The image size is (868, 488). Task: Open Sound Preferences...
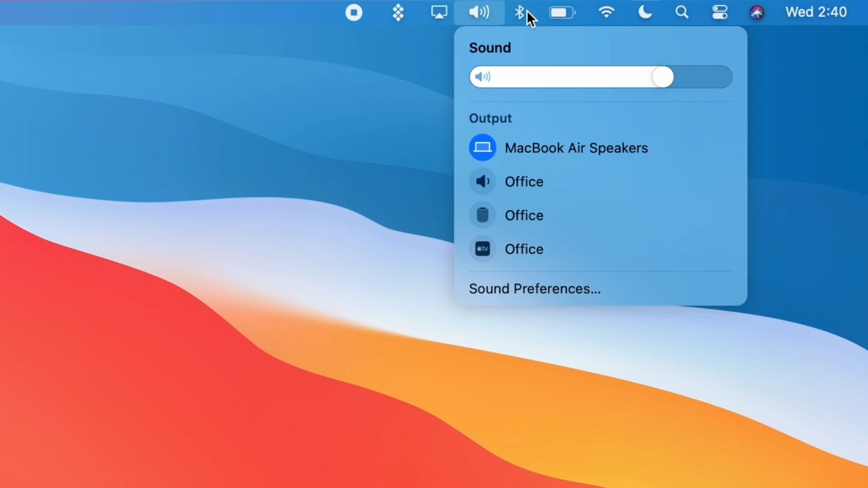(x=535, y=289)
